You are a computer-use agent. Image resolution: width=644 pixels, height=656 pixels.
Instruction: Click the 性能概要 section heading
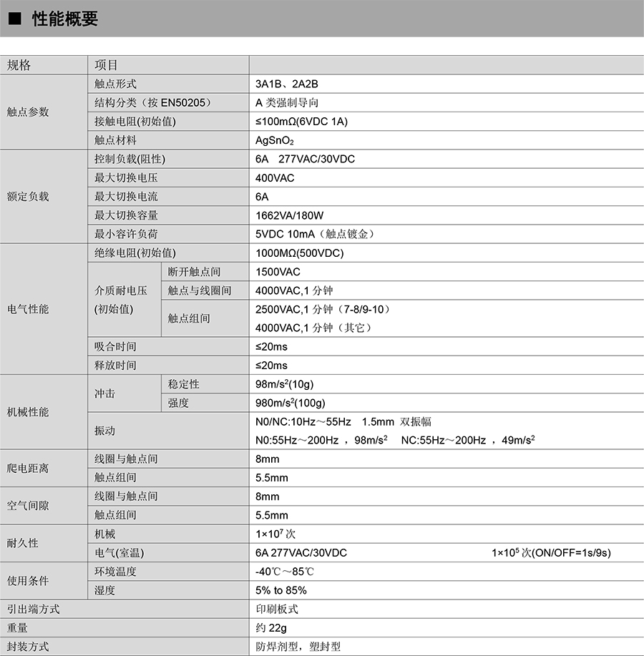pyautogui.click(x=65, y=19)
